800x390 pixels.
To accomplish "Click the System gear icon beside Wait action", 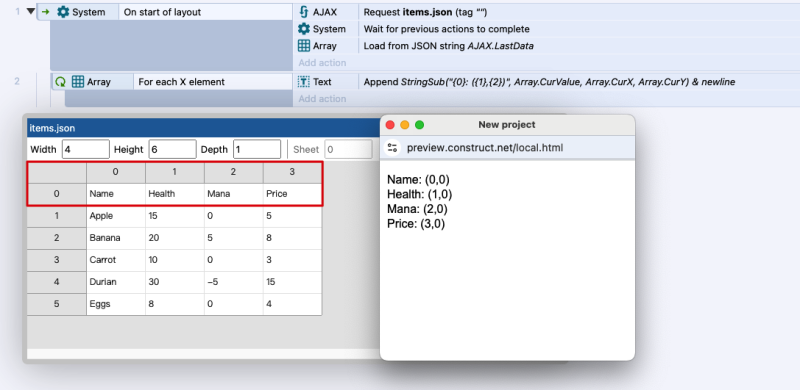I will [304, 29].
